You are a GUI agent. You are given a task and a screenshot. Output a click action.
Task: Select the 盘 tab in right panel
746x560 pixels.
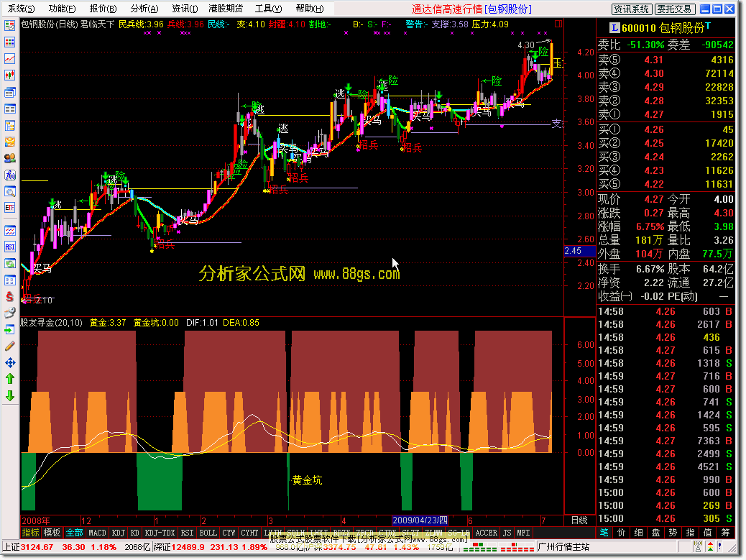pos(655,533)
